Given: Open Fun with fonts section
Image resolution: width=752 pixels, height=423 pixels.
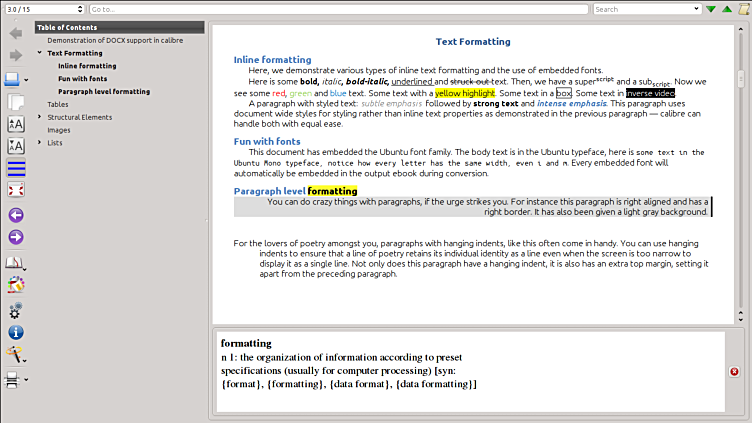Looking at the screenshot, I should pos(82,78).
